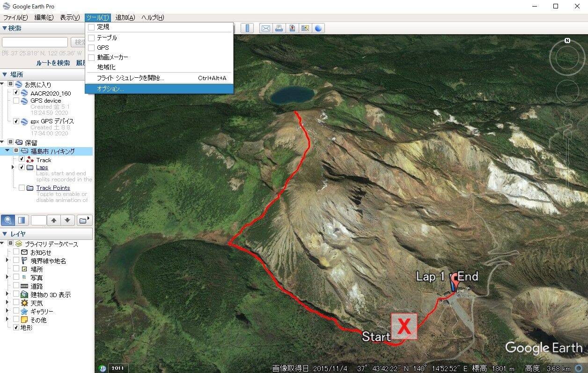Uncheck the 地形 terrain layer checkbox

click(16, 328)
